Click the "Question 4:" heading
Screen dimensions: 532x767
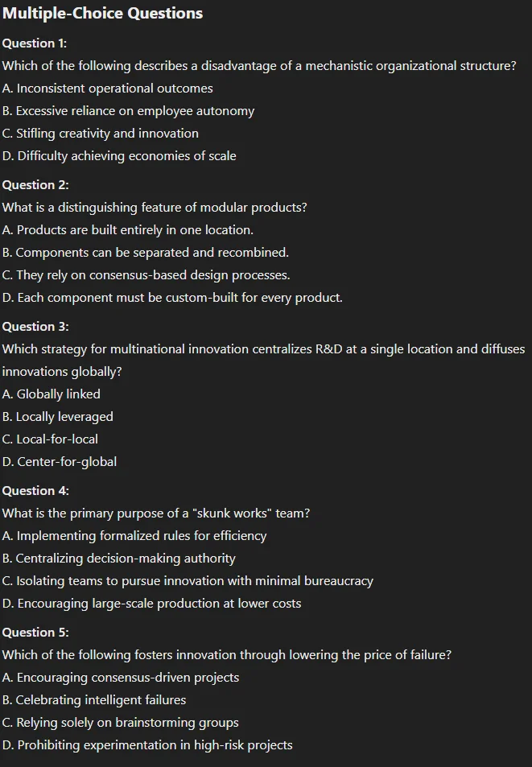click(x=35, y=491)
